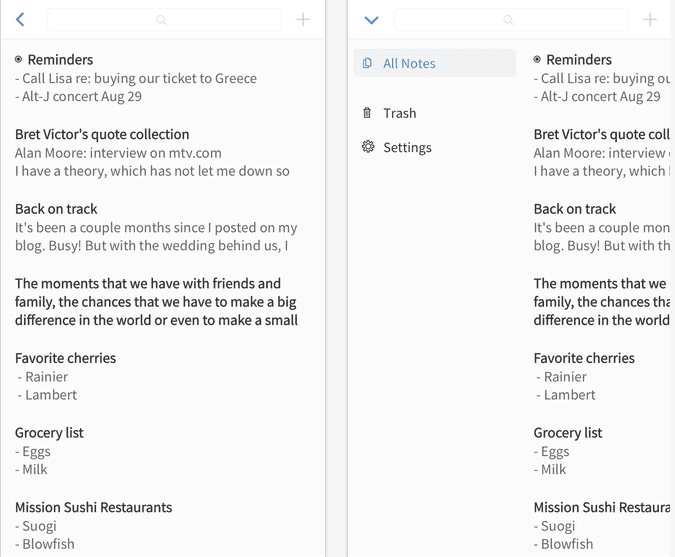Click the All Notes pages icon
This screenshot has width=675, height=557.
[367, 63]
